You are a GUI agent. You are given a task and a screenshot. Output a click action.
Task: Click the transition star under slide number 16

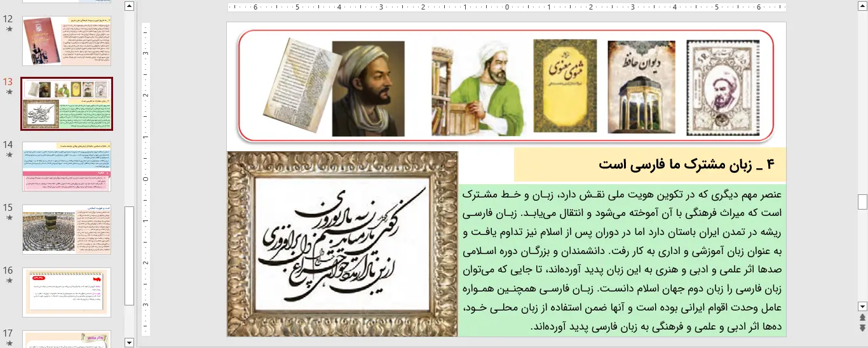9,281
